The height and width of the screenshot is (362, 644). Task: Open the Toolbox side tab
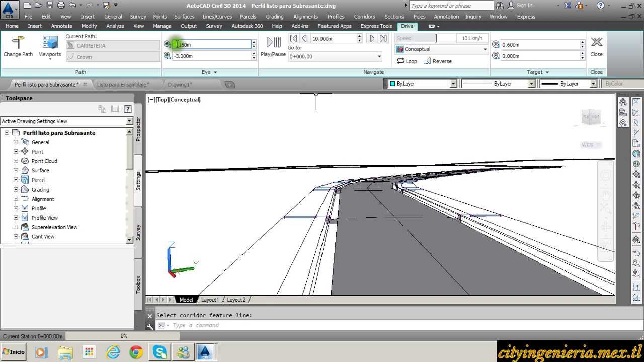pyautogui.click(x=138, y=284)
